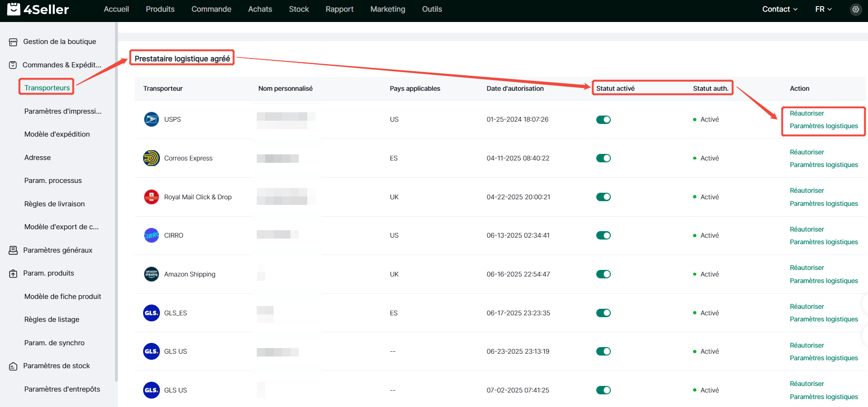This screenshot has width=868, height=407.
Task: Disable the USPS activation toggle
Action: (x=603, y=120)
